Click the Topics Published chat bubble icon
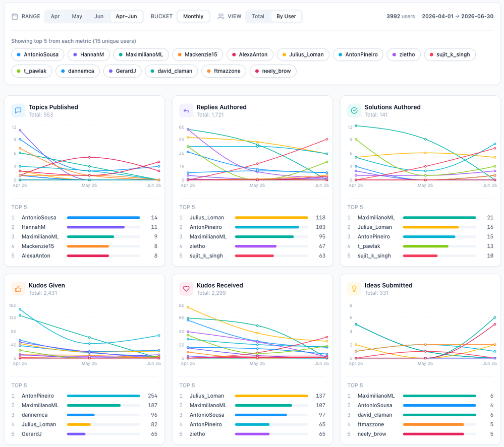 [x=18, y=110]
